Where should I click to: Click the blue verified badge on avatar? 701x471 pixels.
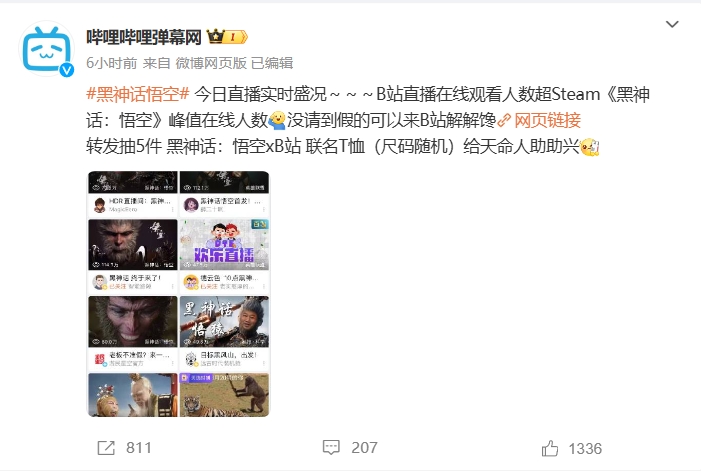tap(67, 70)
